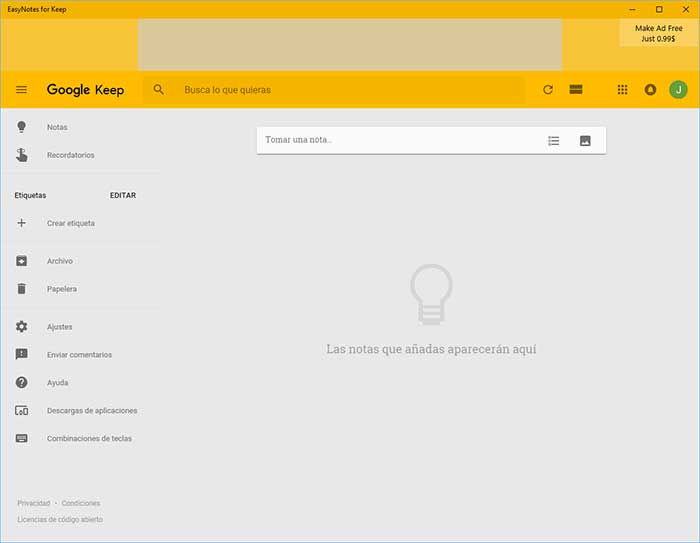Open the J account avatar
Viewport: 700px width, 543px height.
678,90
